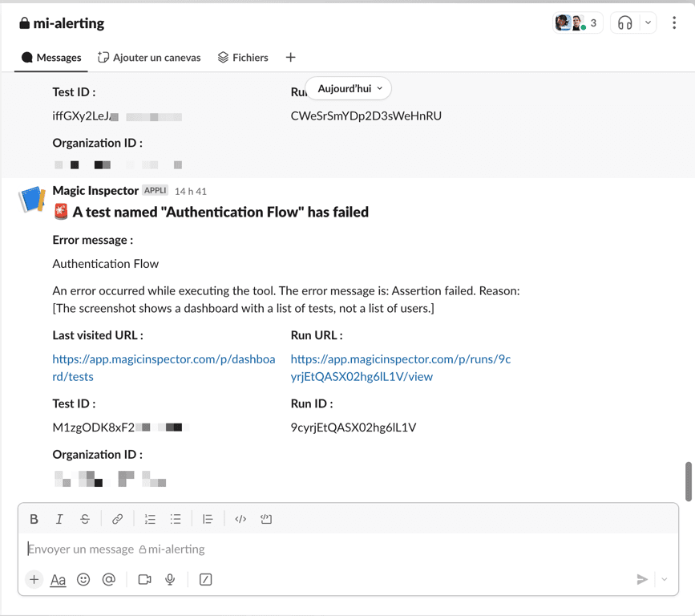Switch to the Fichiers tab
This screenshot has width=695, height=616.
[243, 58]
